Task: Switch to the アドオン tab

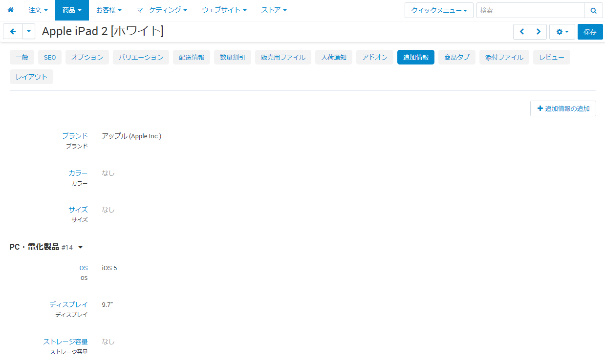Action: pos(375,57)
